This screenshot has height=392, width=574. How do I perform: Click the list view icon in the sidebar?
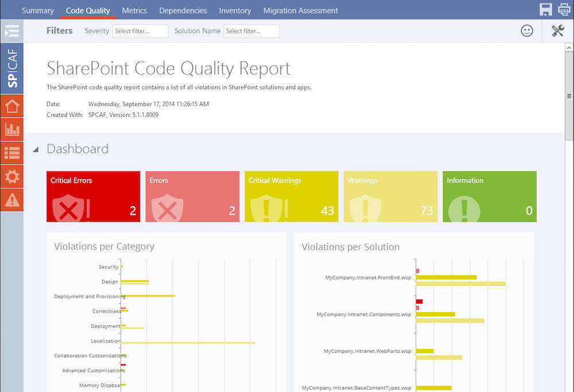click(11, 153)
